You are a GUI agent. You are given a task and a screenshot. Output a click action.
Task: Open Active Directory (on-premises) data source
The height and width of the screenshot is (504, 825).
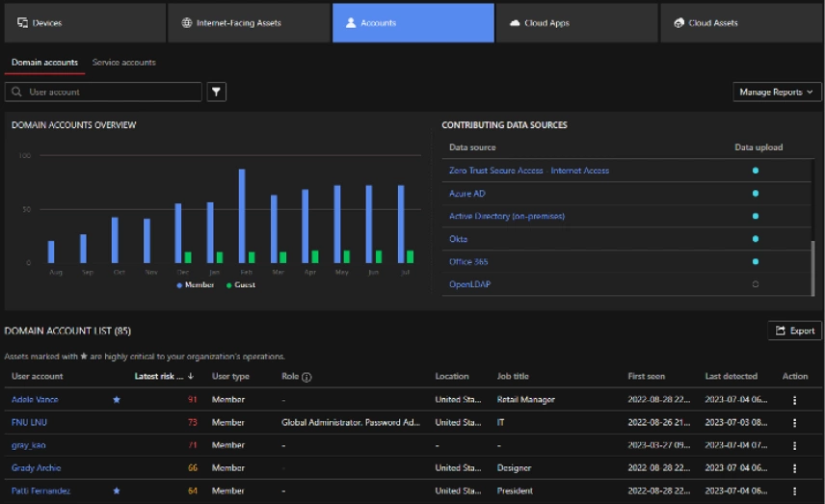[x=507, y=216]
